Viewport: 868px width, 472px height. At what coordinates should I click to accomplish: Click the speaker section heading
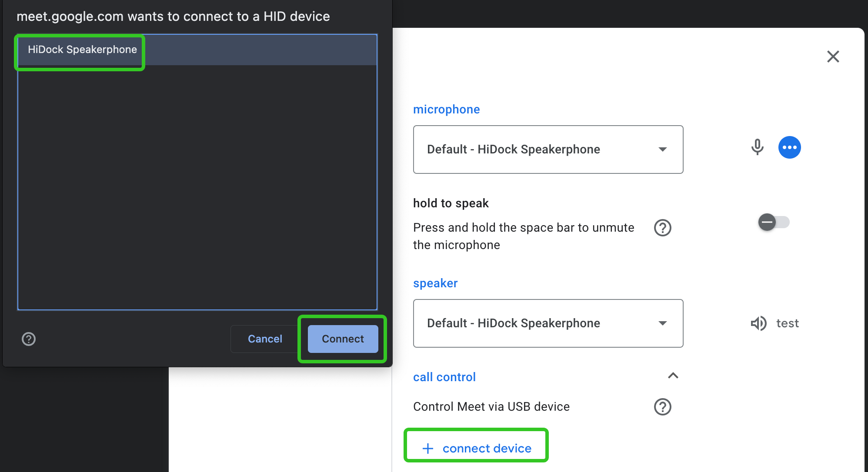(x=435, y=283)
